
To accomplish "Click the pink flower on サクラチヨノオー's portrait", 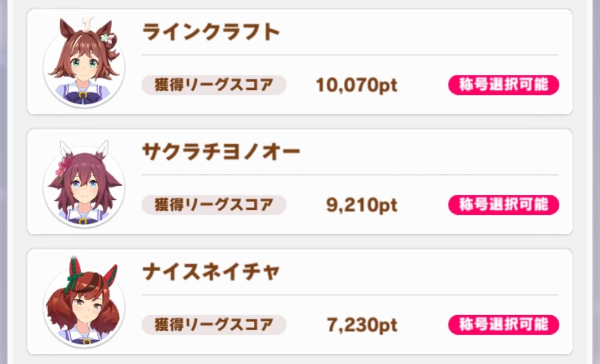I will point(62,165).
